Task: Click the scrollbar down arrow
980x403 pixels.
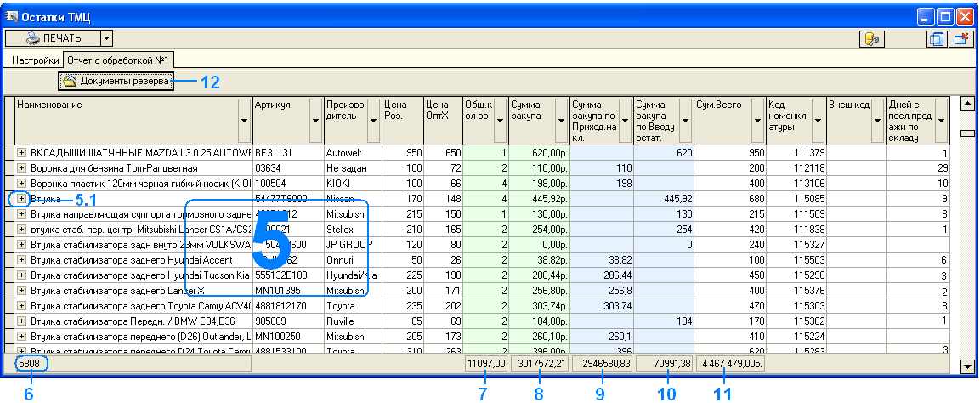Action: click(967, 367)
